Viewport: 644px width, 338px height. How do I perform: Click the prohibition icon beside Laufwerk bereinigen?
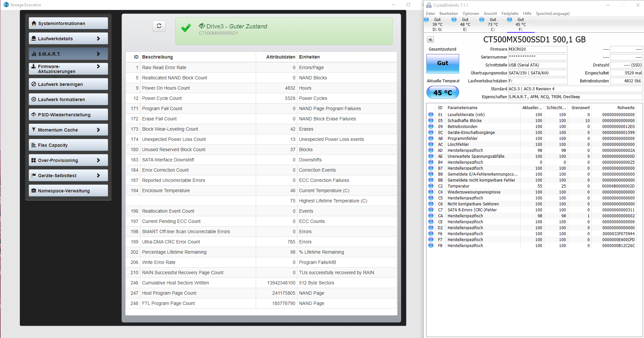[34, 84]
